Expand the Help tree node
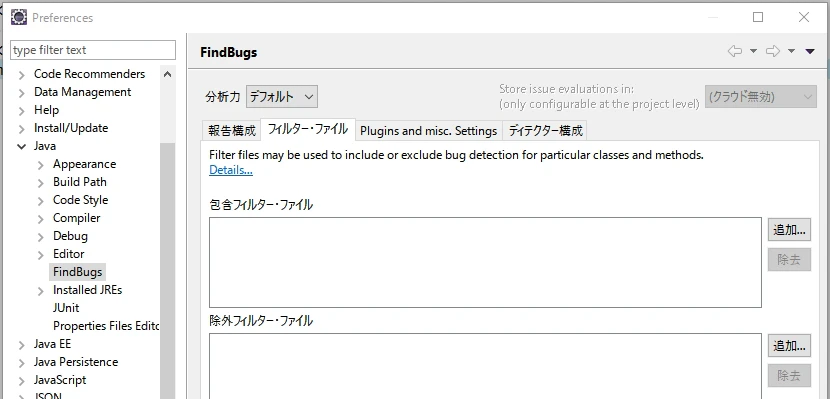The image size is (830, 399). 22,111
